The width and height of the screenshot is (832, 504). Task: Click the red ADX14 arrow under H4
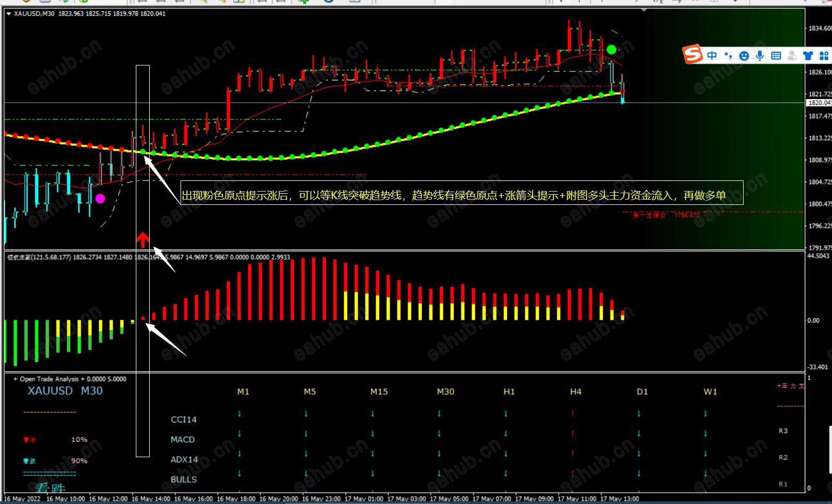coord(573,453)
